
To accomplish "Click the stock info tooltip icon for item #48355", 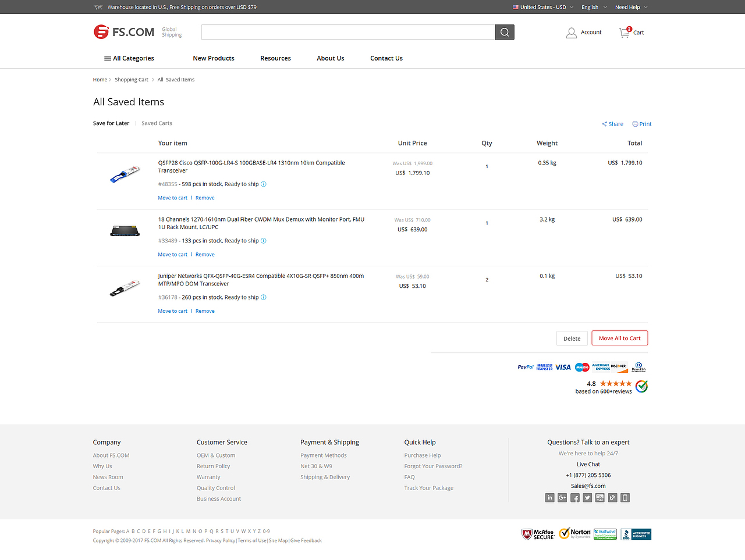I will tap(263, 184).
